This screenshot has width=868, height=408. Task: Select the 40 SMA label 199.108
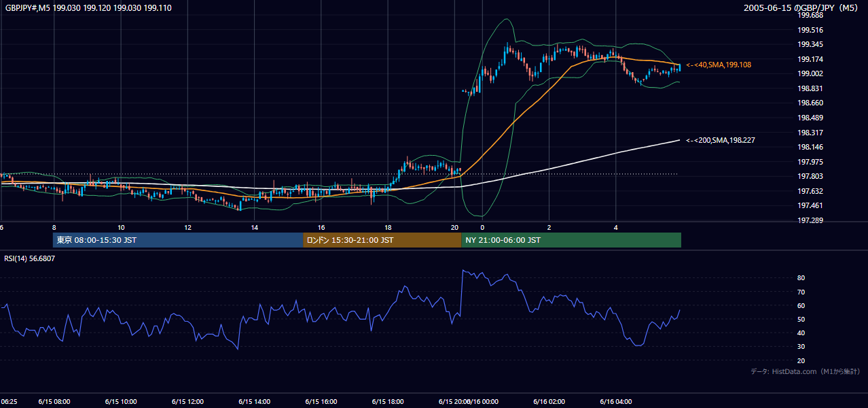coord(719,65)
